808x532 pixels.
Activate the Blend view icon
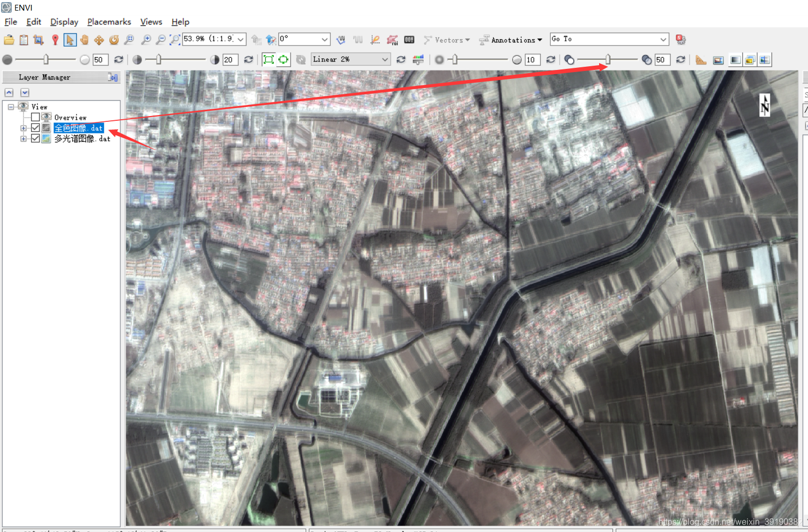[735, 60]
